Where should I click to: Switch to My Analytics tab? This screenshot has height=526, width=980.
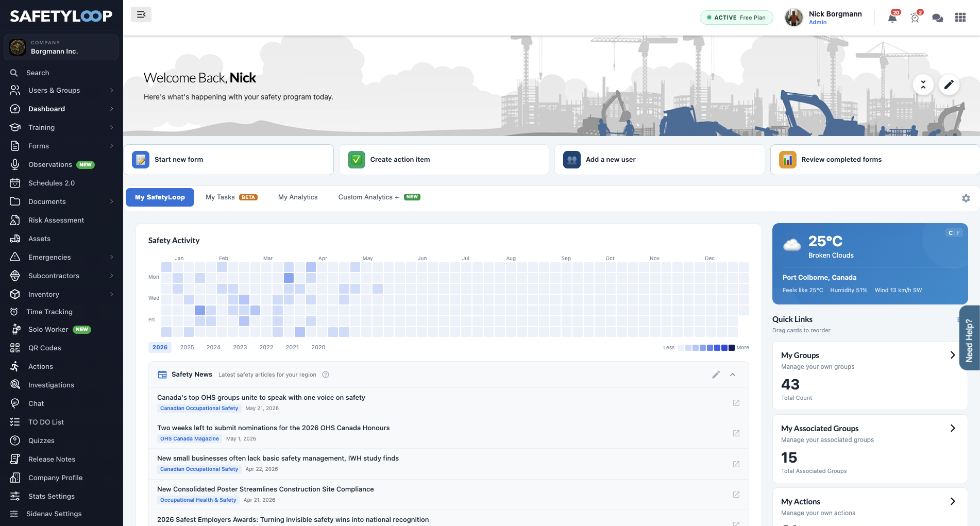[298, 197]
